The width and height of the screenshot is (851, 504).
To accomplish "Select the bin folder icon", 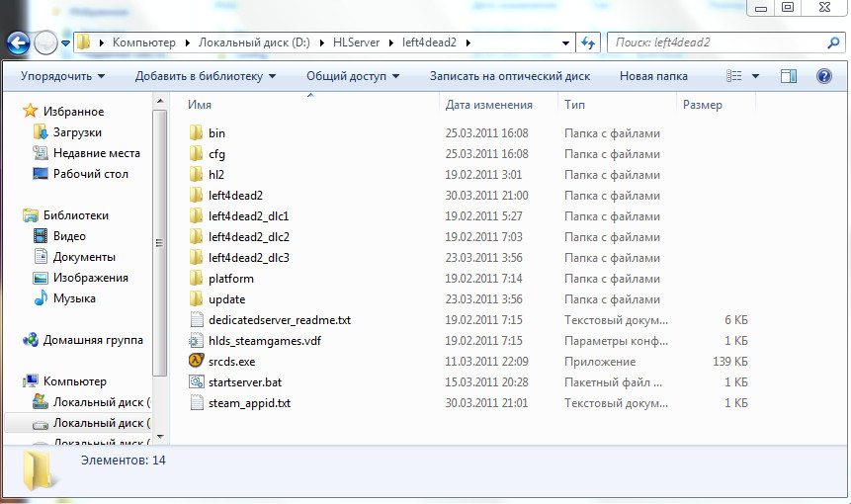I will pos(196,132).
